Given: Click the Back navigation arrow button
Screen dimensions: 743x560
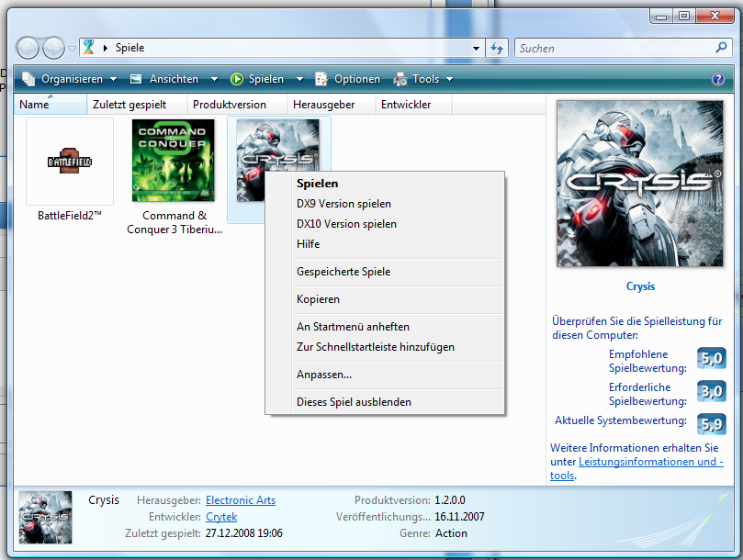Looking at the screenshot, I should 28,48.
